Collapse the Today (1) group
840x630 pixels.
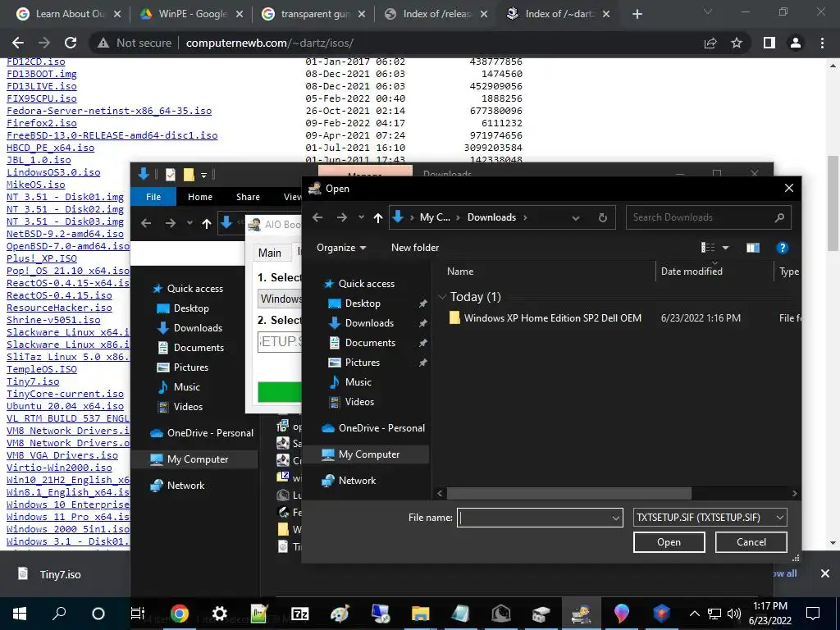[442, 297]
